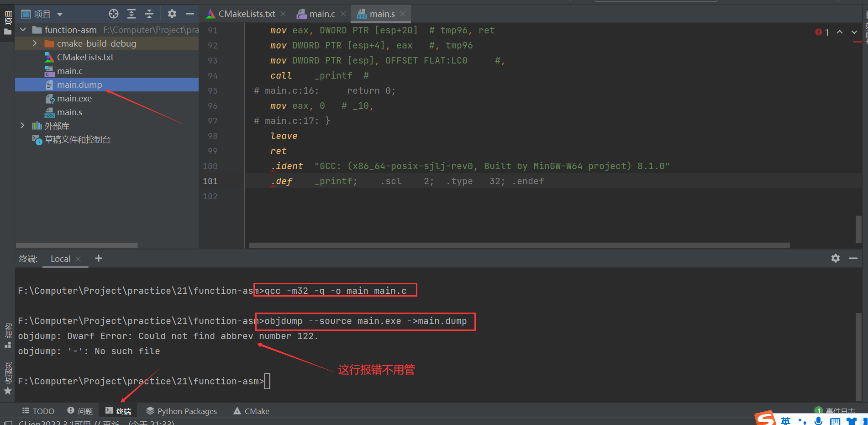This screenshot has width=868, height=425.
Task: Click the Sogou microphone voice input icon
Action: 819,421
